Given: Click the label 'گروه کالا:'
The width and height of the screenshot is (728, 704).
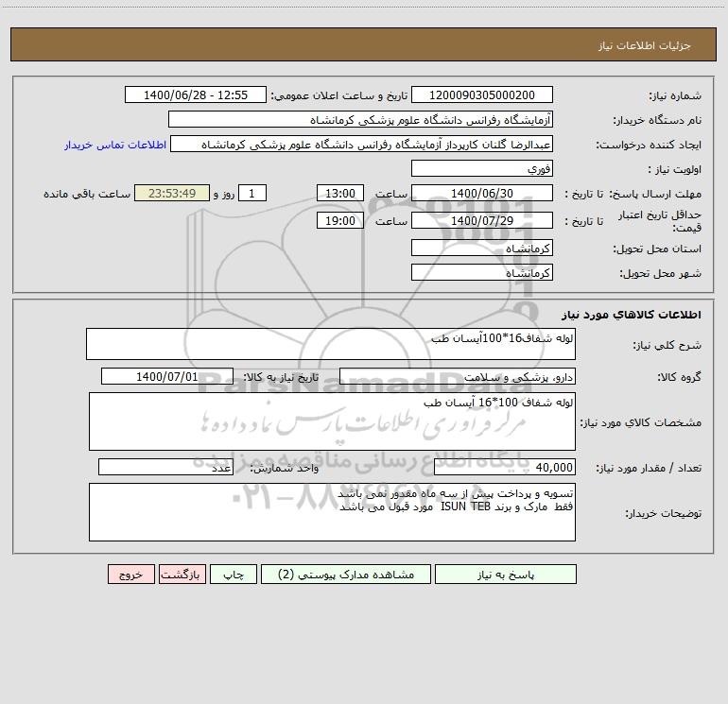Looking at the screenshot, I should [x=679, y=377].
